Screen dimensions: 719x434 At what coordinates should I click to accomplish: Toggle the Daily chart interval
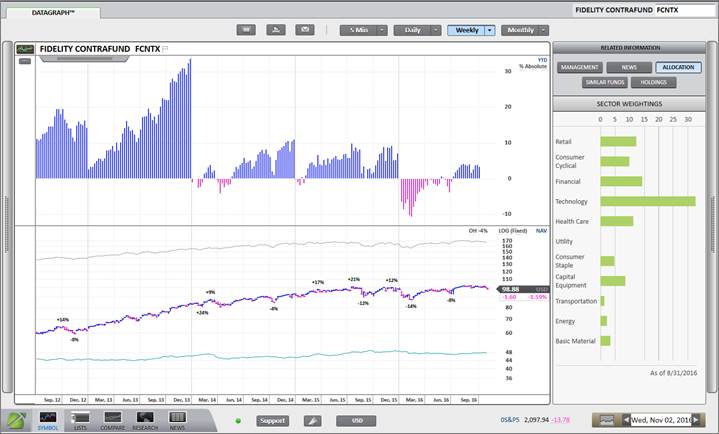[x=411, y=30]
